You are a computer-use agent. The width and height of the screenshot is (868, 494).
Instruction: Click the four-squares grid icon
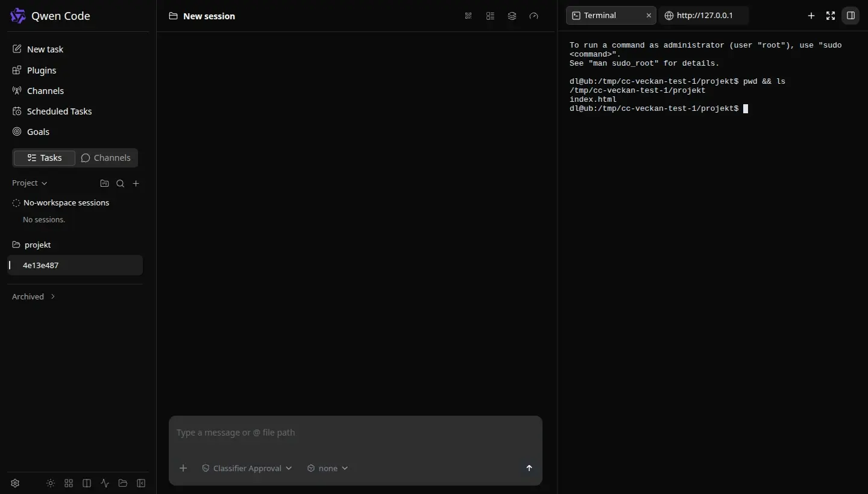(69, 483)
